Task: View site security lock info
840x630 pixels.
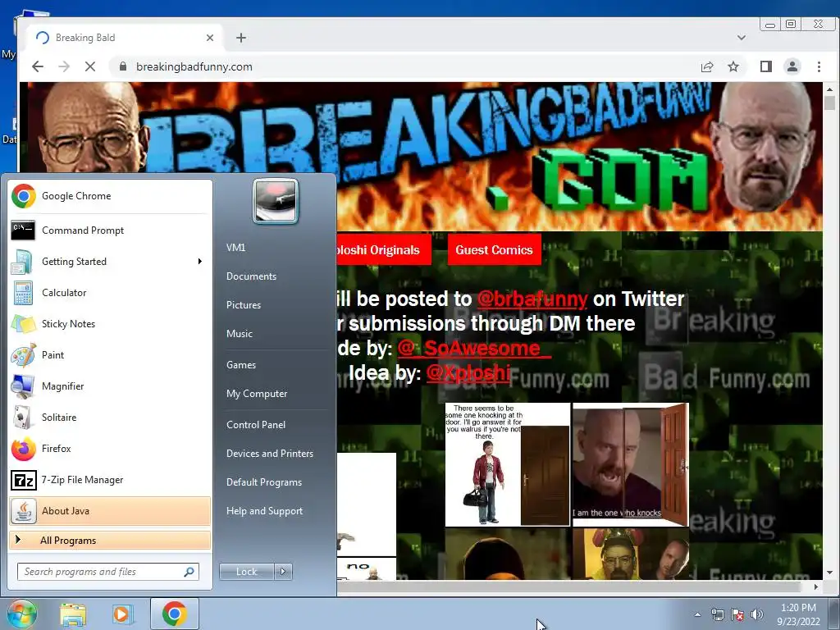Action: click(123, 66)
